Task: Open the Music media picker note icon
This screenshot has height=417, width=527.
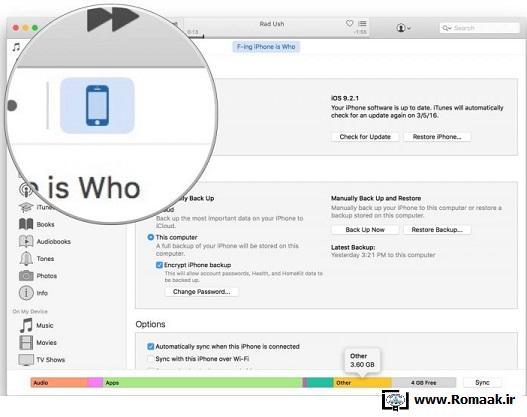Action: (x=16, y=47)
